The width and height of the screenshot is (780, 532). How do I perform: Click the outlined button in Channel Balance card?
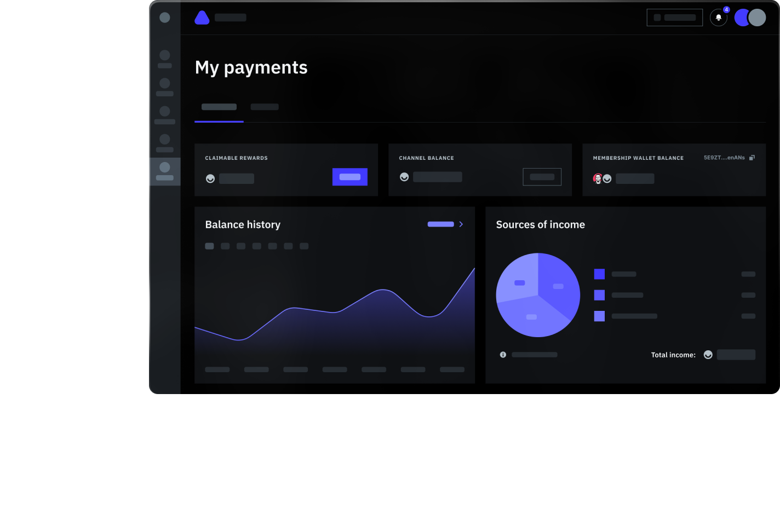point(542,177)
